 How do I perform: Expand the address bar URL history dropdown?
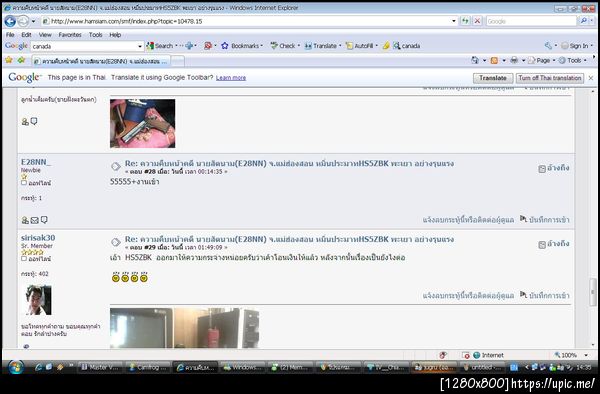453,21
